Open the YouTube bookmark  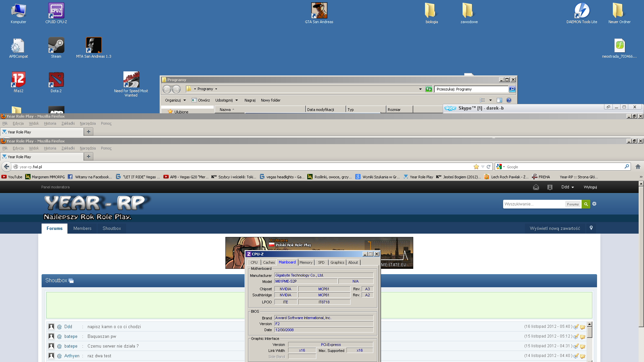[x=12, y=177]
